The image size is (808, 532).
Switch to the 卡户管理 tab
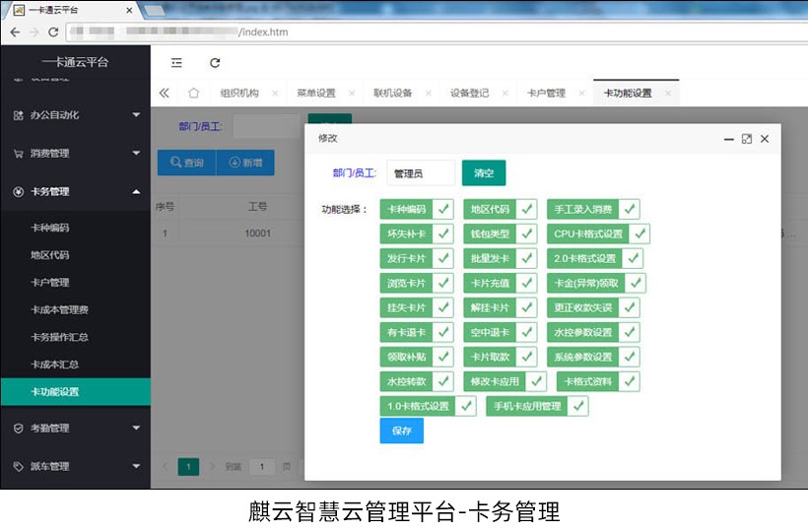[546, 94]
